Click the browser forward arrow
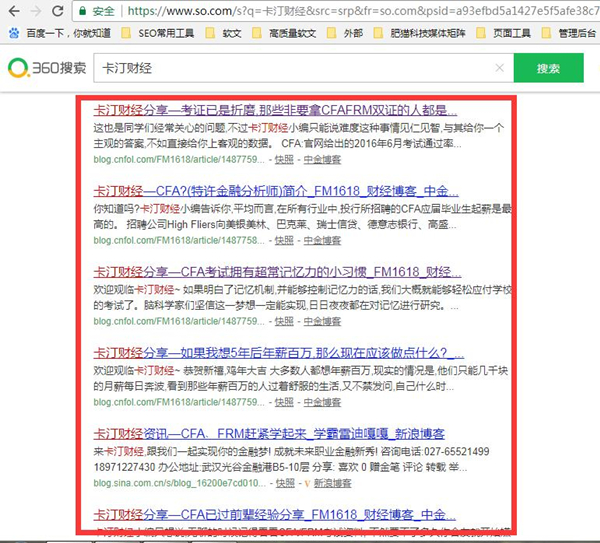 (36, 11)
